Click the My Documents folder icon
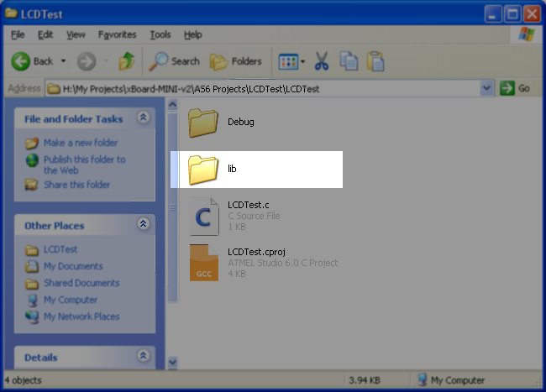The image size is (546, 392). pyautogui.click(x=32, y=266)
